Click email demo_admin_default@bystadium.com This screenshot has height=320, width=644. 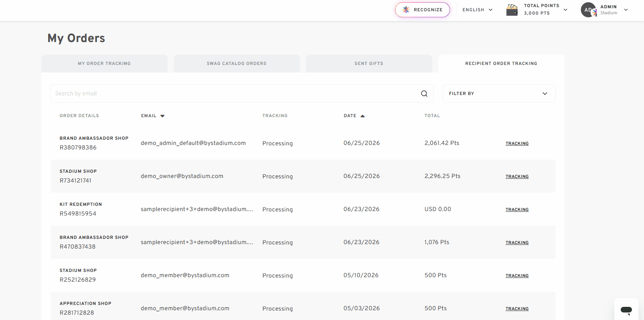click(193, 143)
